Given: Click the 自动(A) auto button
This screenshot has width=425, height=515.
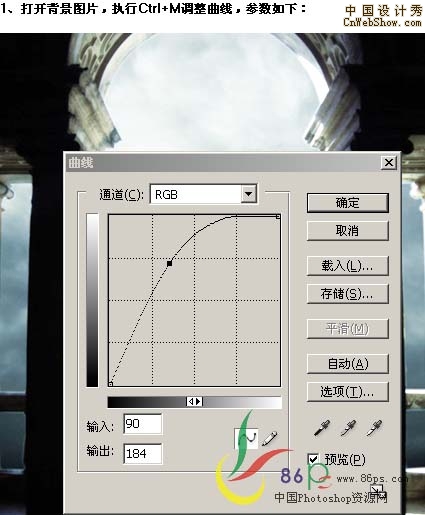Looking at the screenshot, I should [x=348, y=364].
